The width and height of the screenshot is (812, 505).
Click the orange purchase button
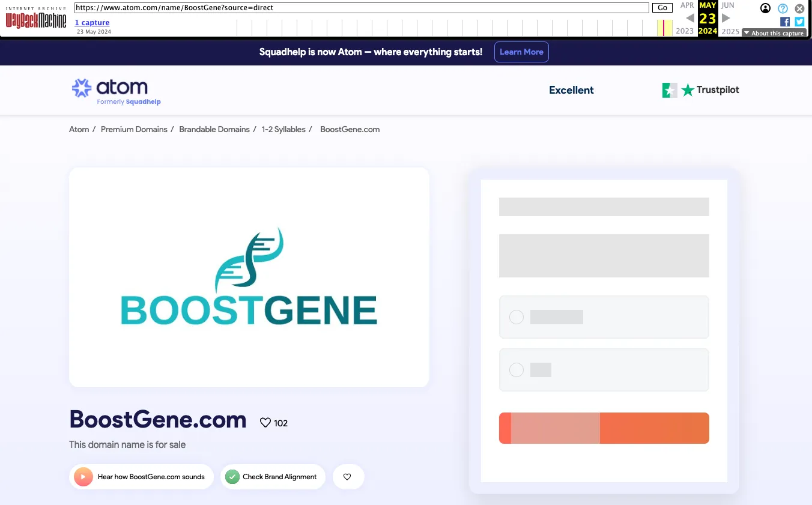(604, 428)
